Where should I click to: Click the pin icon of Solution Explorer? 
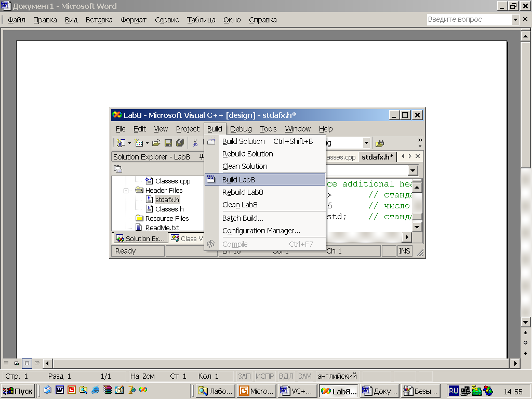[202, 156]
